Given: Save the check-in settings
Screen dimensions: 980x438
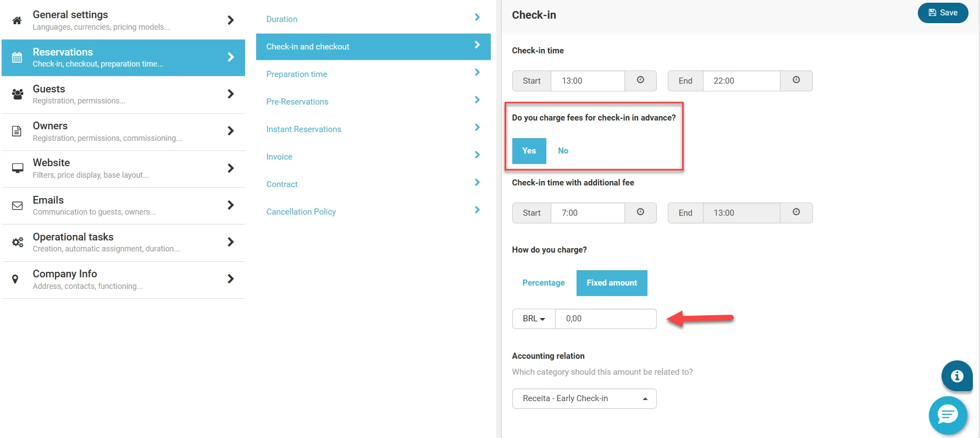Looking at the screenshot, I should click(943, 13).
